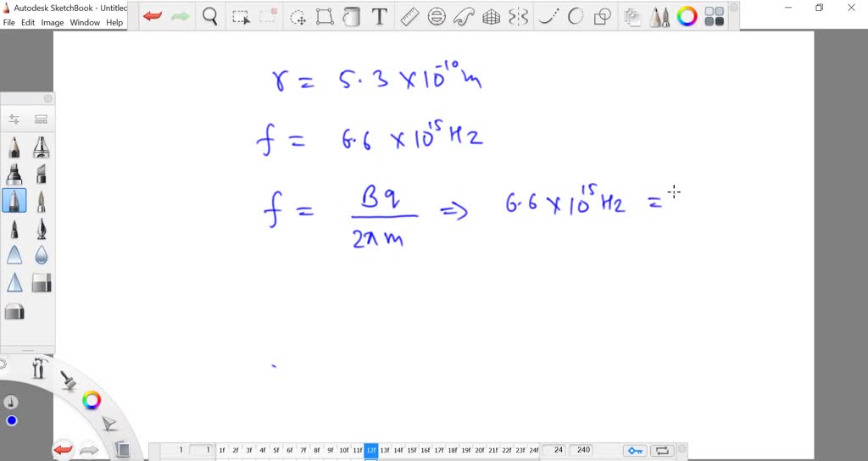
Task: Select the highlighted Ballpoint Pen brush
Action: click(14, 201)
